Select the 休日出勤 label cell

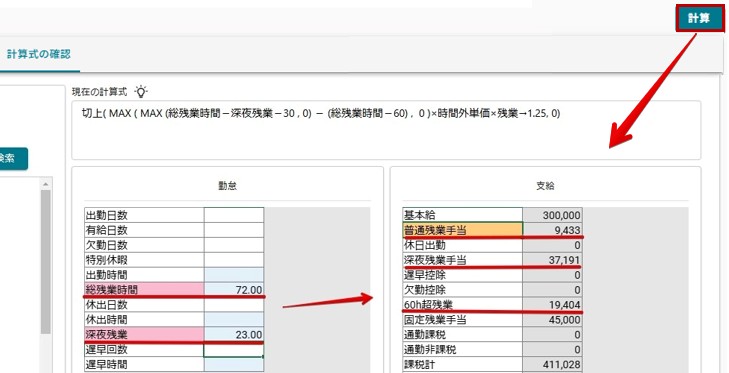[463, 245]
